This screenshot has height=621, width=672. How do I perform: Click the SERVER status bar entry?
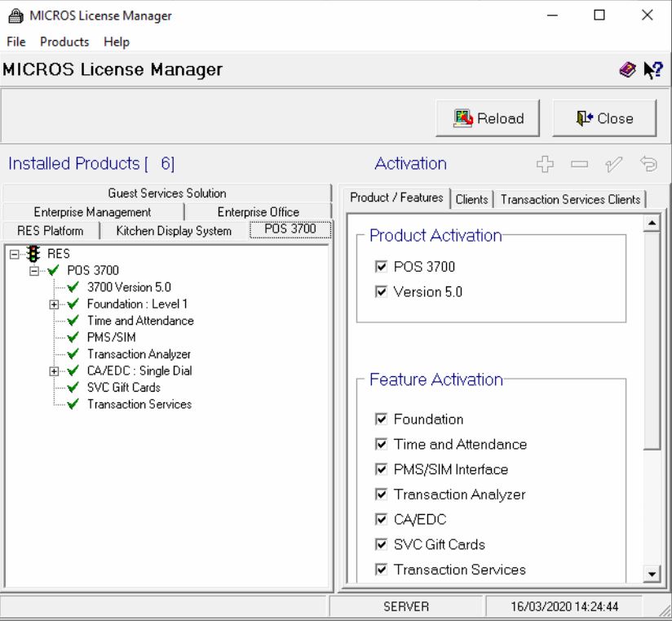[x=406, y=606]
